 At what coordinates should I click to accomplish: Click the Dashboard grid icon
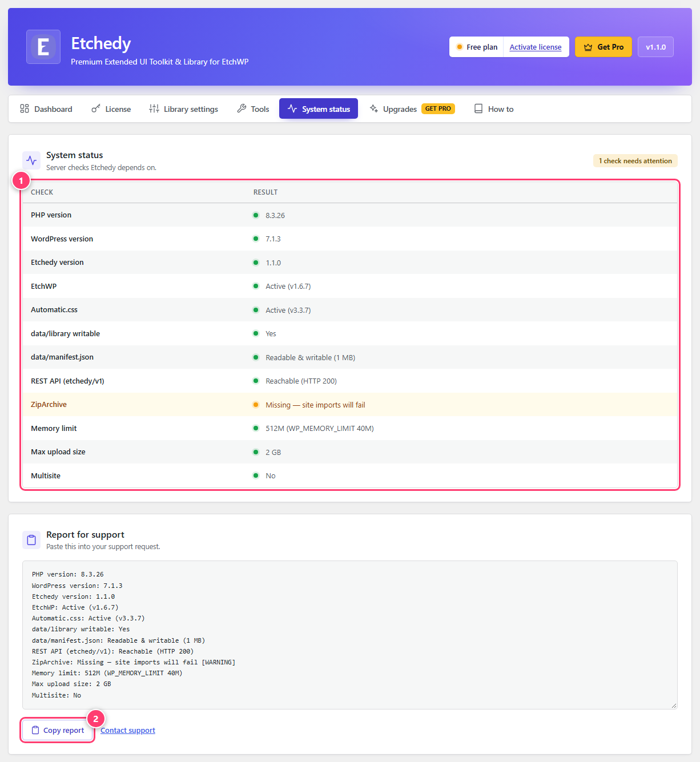(x=25, y=108)
